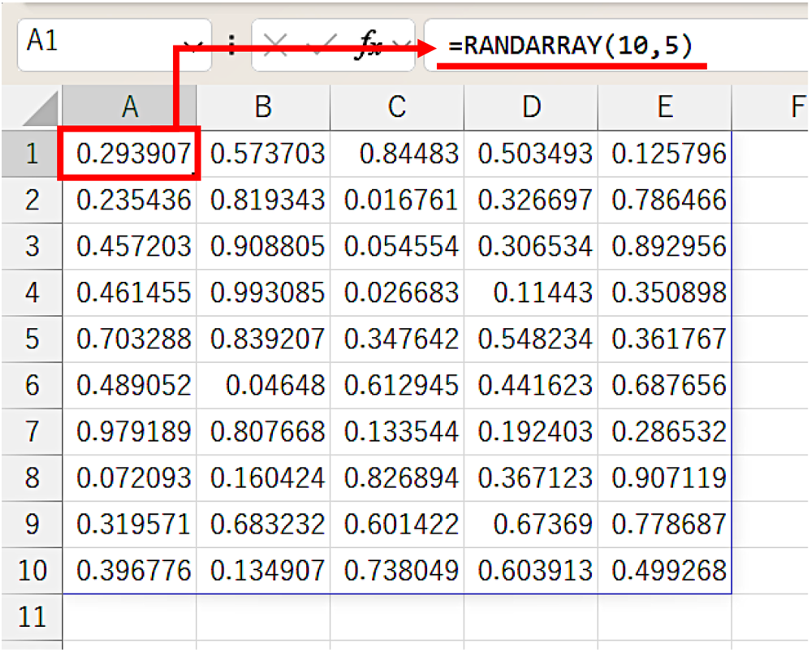This screenshot has height=652, width=812.
Task: Click the Insert Function fx icon
Action: point(369,45)
